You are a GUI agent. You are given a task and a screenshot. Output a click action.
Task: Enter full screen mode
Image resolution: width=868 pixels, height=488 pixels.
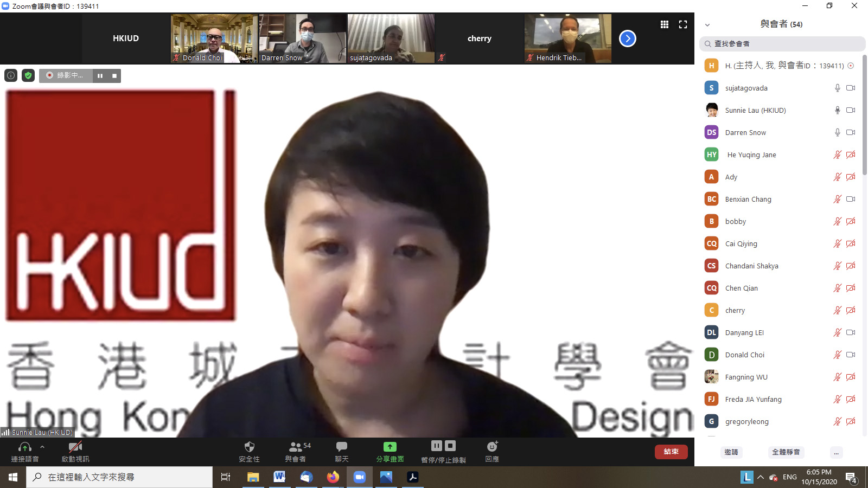point(683,24)
